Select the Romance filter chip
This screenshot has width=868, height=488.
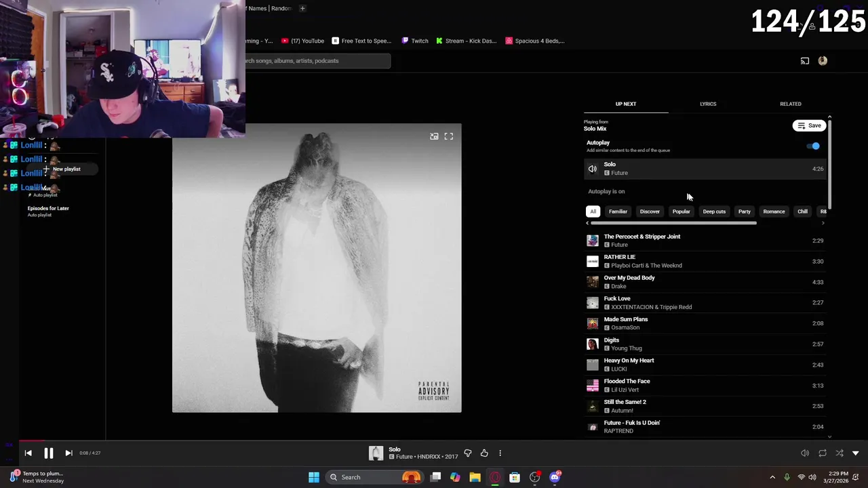tap(774, 211)
